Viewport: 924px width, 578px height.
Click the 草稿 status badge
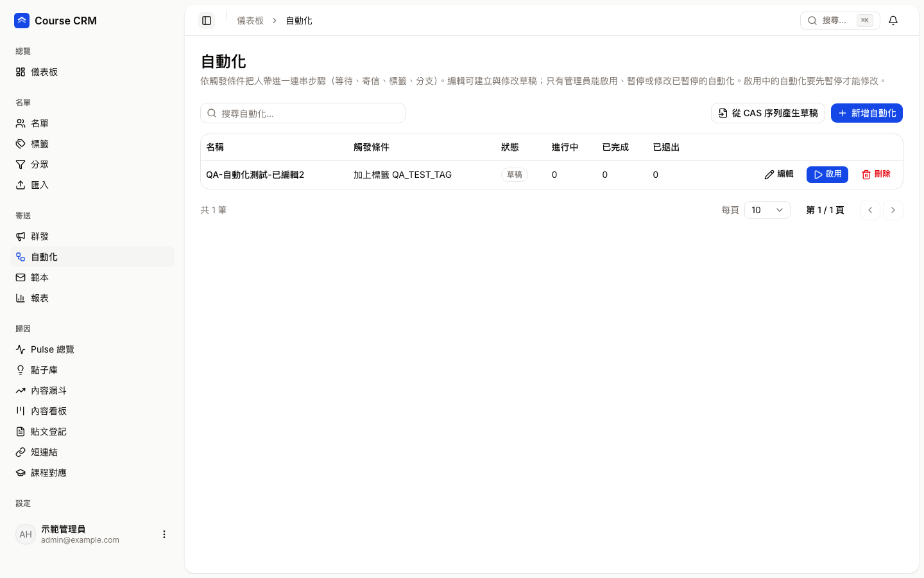point(515,175)
